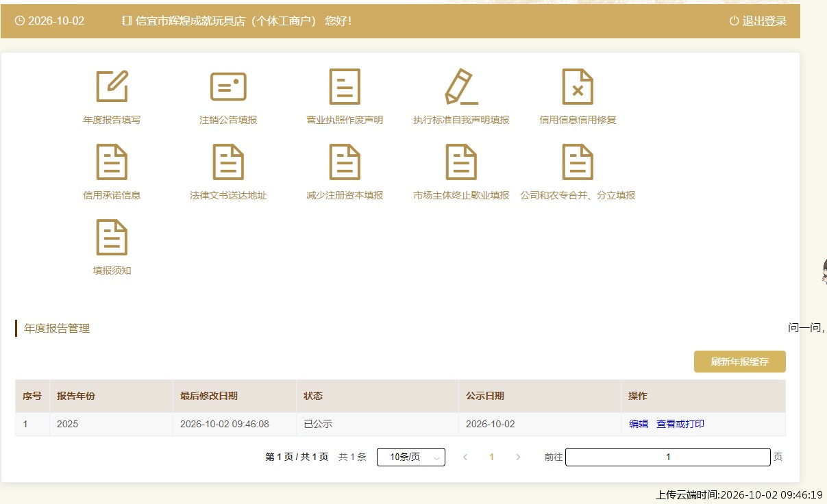Click 编辑 for the 2025 report
Screen dimensions: 827x504
coord(639,424)
